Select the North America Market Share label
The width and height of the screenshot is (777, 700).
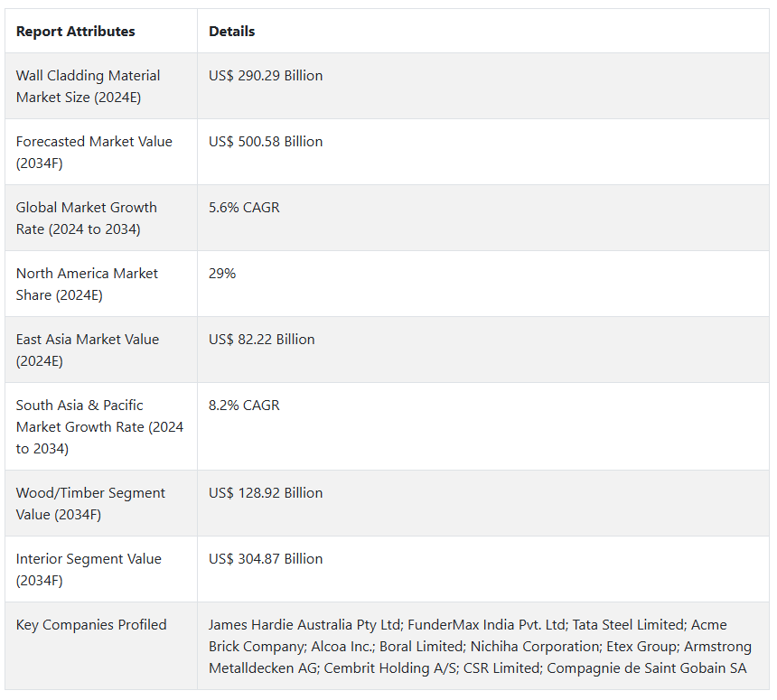tap(87, 285)
